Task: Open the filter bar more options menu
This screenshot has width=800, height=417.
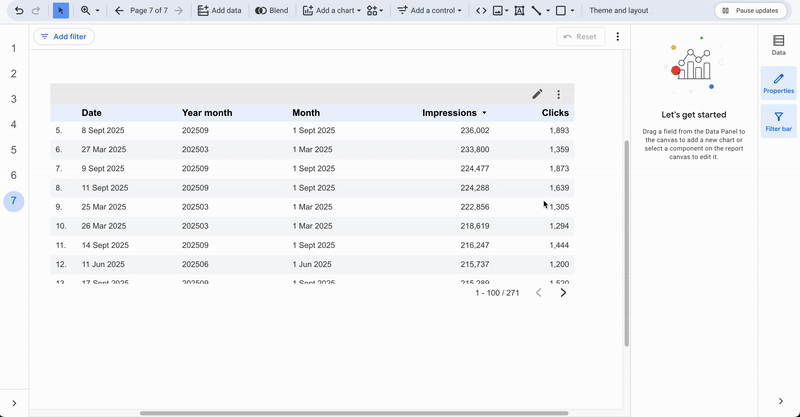Action: click(x=617, y=37)
